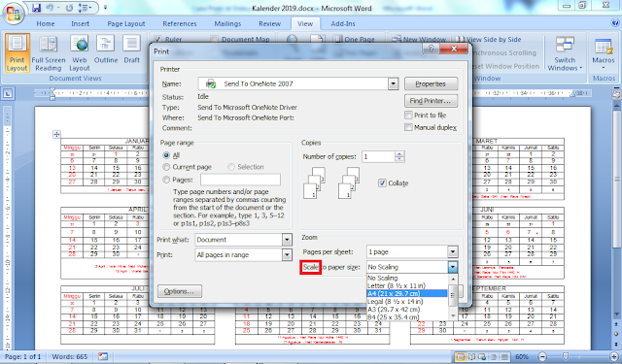The height and width of the screenshot is (364, 622).
Task: Choose A3 (29.7 x 42 cm) option
Action: point(407,310)
